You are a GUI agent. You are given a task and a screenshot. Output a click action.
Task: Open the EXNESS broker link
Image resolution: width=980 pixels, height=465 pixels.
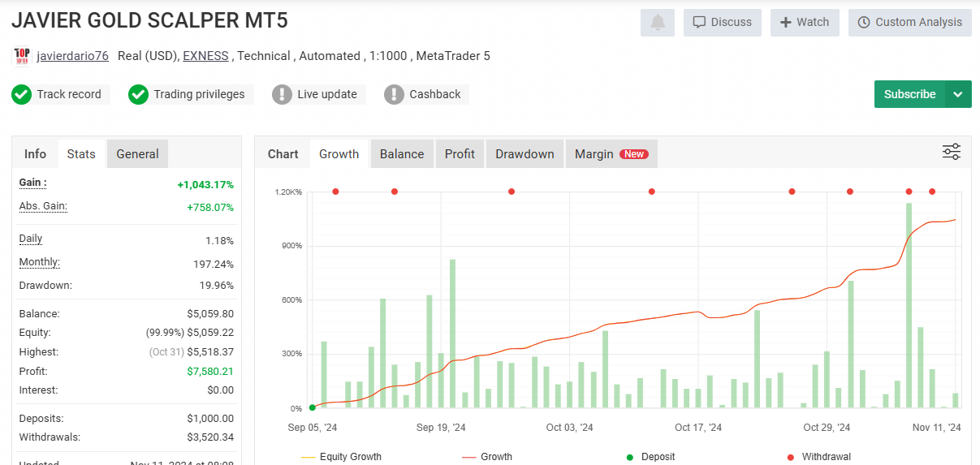(205, 56)
